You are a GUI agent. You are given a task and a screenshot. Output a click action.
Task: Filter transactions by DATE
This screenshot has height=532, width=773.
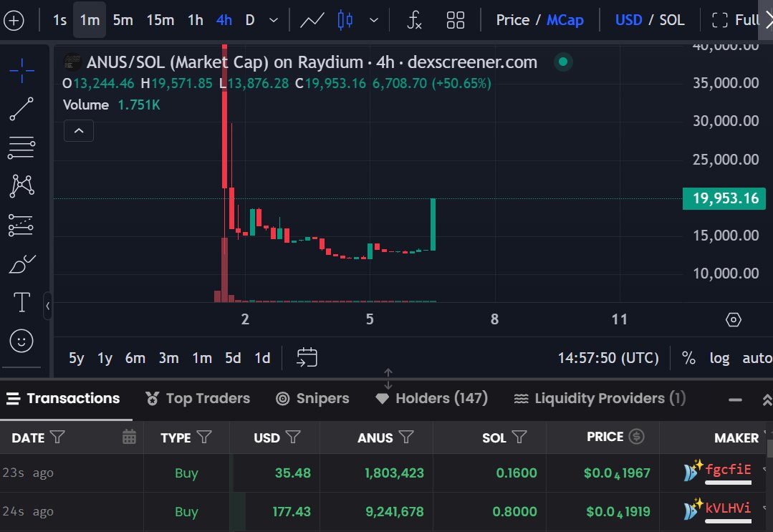tap(57, 437)
